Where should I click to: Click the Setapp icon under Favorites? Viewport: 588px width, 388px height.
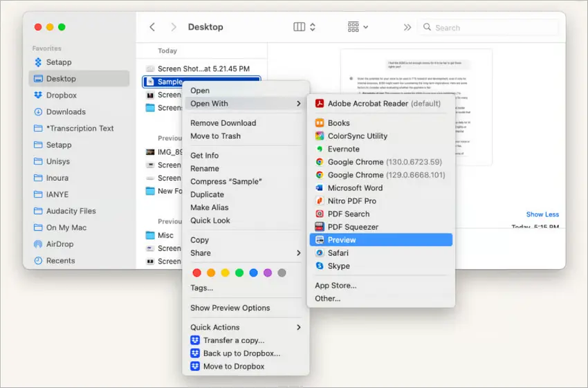[x=38, y=62]
